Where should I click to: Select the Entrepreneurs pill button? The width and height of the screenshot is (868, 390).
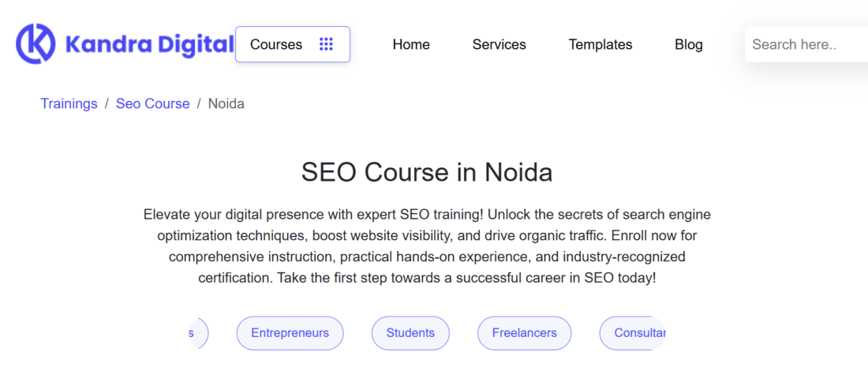pos(290,333)
